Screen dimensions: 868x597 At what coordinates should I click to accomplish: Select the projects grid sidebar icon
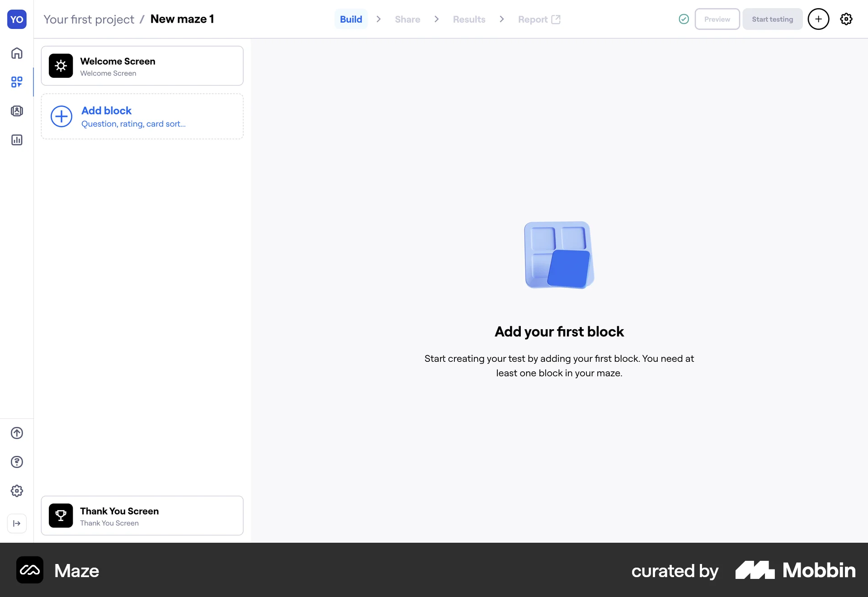[x=17, y=82]
